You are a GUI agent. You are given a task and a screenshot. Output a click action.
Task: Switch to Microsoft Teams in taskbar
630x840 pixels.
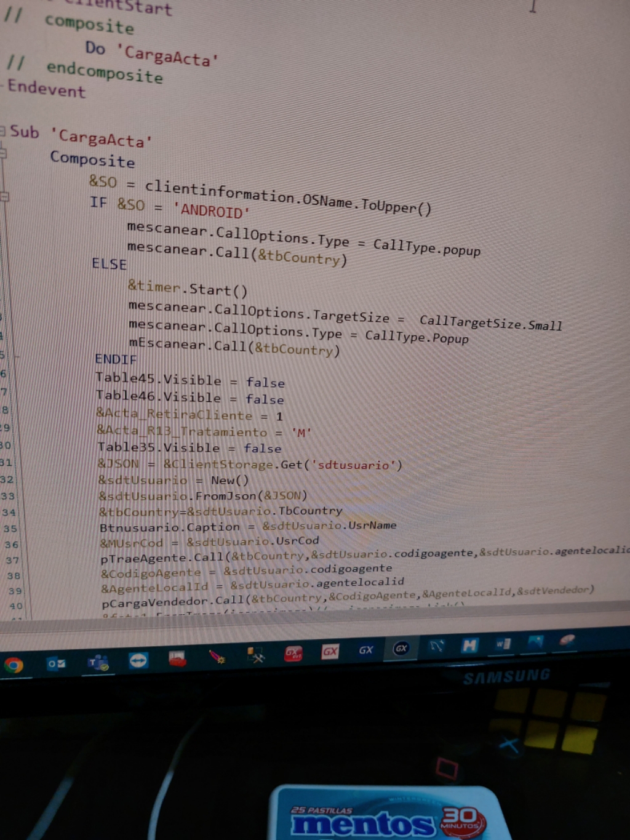point(98,662)
